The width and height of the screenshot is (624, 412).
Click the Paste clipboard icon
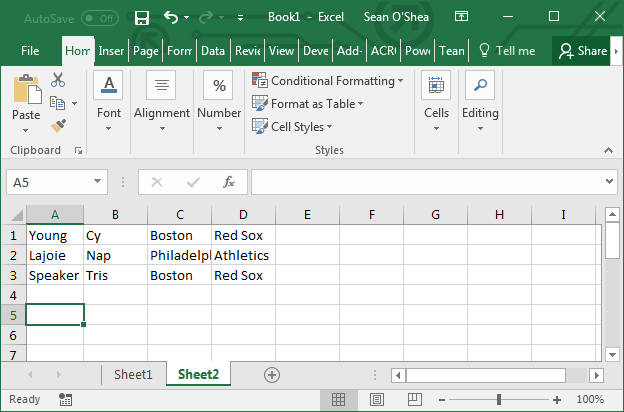pos(27,90)
